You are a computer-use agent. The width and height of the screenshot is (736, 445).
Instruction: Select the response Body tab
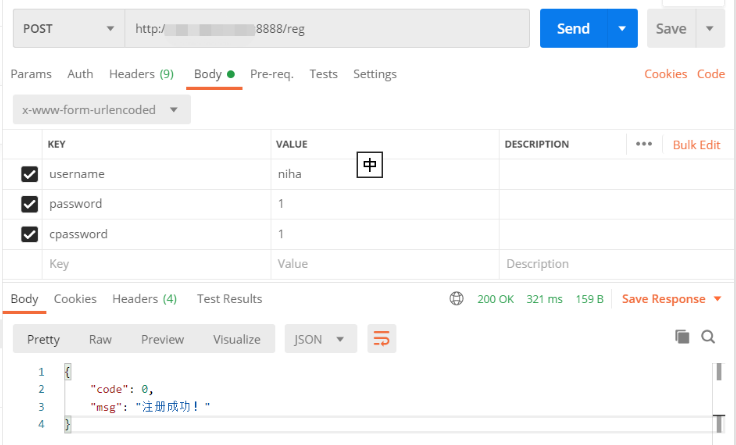coord(24,299)
